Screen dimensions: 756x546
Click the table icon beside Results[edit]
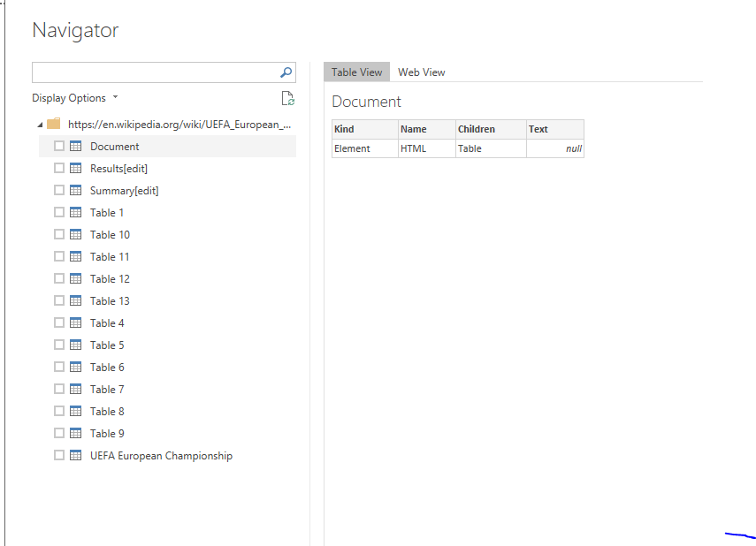[x=76, y=168]
